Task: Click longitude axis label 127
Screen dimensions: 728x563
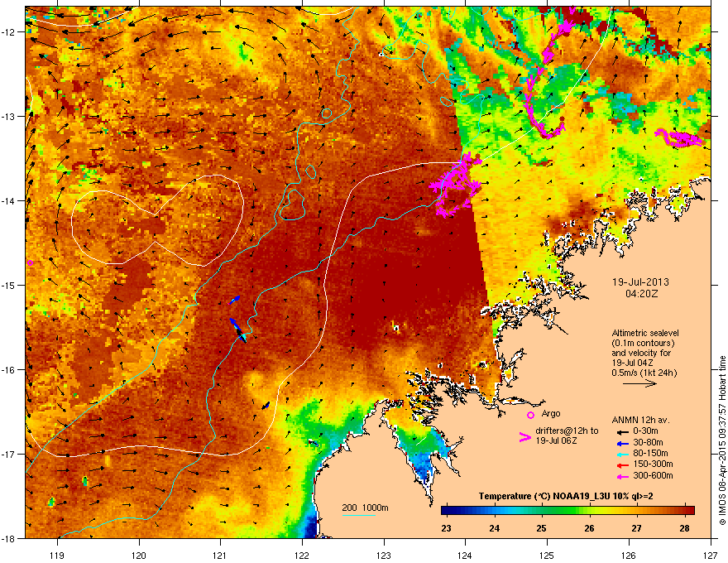Action: [x=711, y=556]
